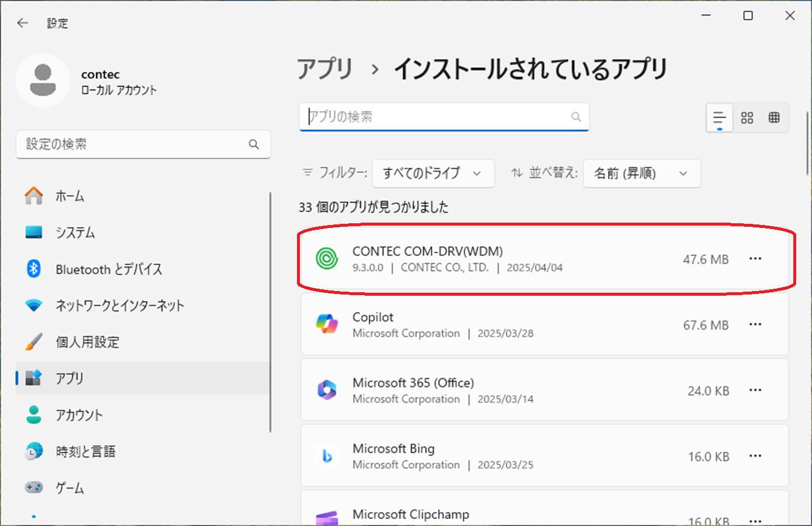Open the すべてのドライブ filter dropdown
This screenshot has height=526, width=812.
point(433,174)
